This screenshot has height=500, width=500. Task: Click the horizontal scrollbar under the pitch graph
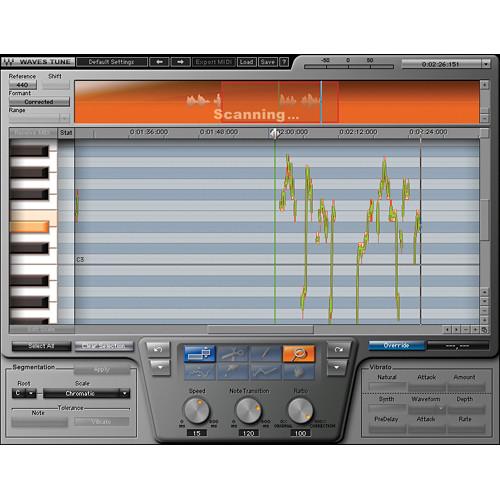click(260, 330)
